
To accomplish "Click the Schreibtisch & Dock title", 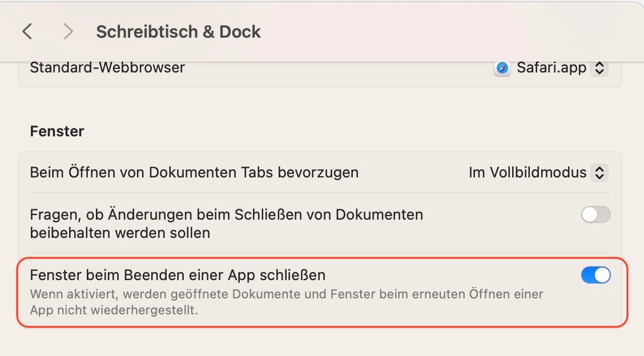I will pos(178,31).
